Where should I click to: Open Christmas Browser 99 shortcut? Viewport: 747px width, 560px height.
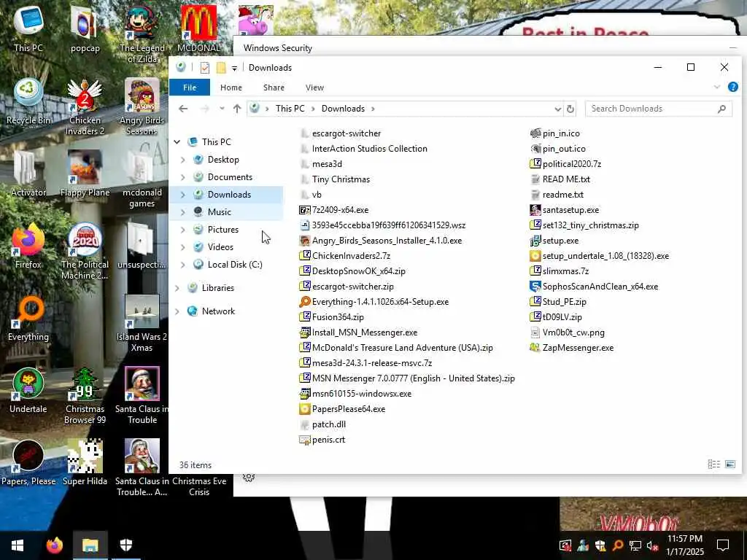pos(85,396)
